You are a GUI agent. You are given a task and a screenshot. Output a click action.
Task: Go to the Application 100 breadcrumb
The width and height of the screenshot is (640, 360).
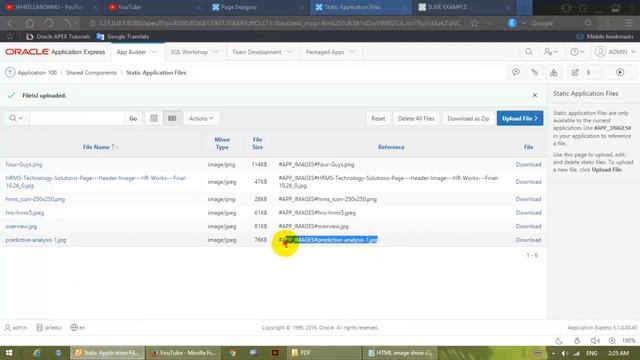pos(37,73)
